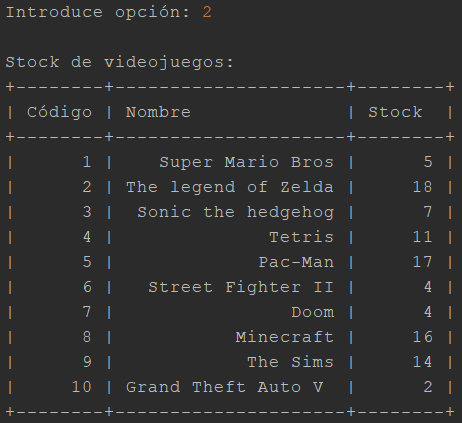Select the Código column header
462x423 pixels.
coord(59,113)
